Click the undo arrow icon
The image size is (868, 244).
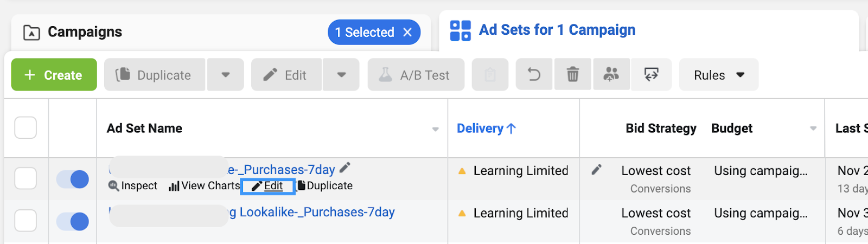tap(534, 75)
